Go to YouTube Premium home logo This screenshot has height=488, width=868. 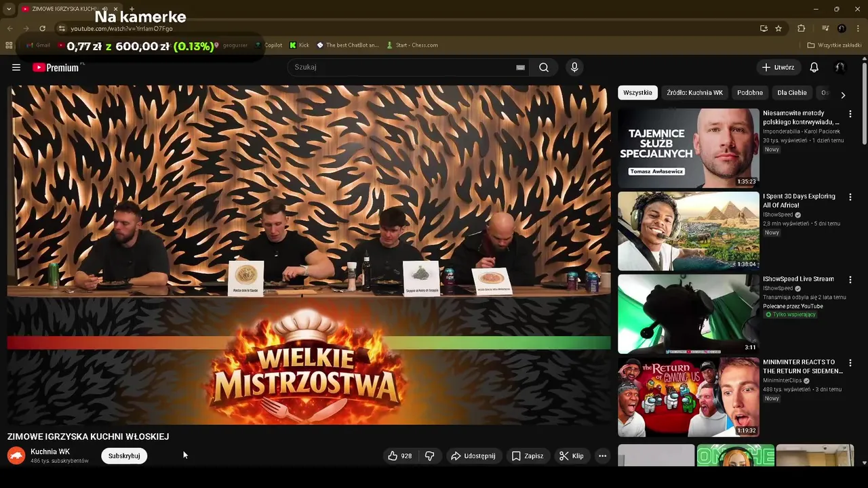coord(56,67)
